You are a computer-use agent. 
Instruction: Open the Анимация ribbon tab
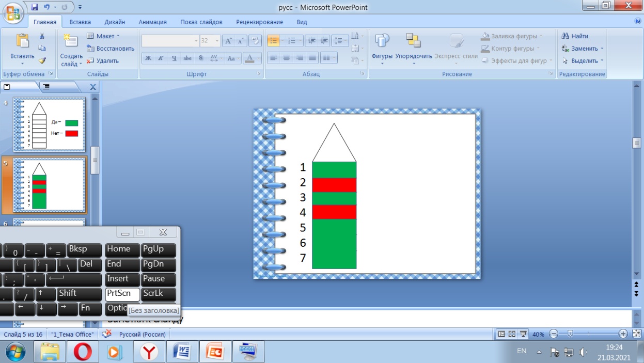(x=152, y=22)
